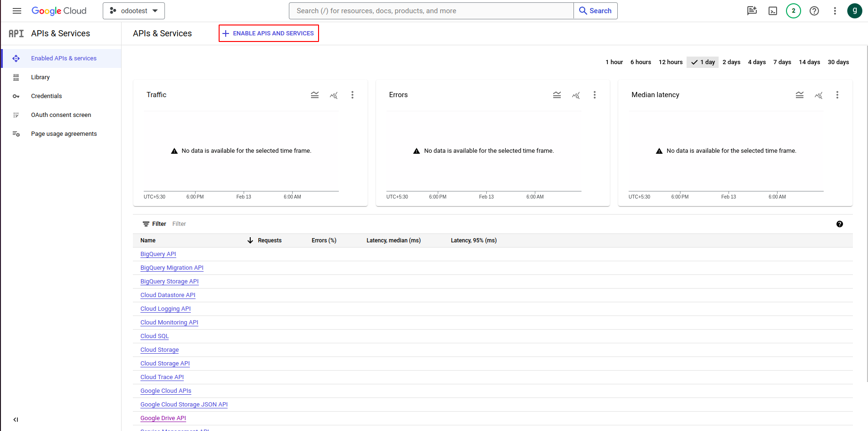Select the 1 hour time range
This screenshot has height=431, width=868.
(614, 62)
